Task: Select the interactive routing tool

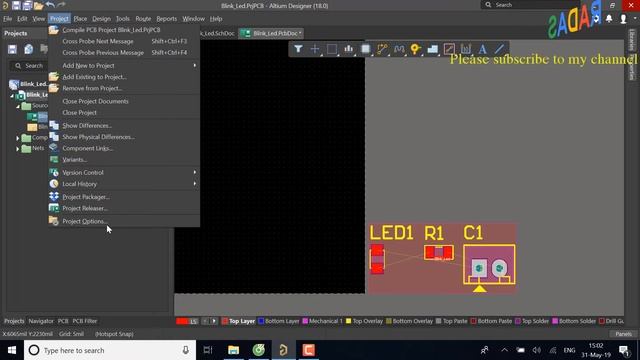Action: (x=382, y=49)
